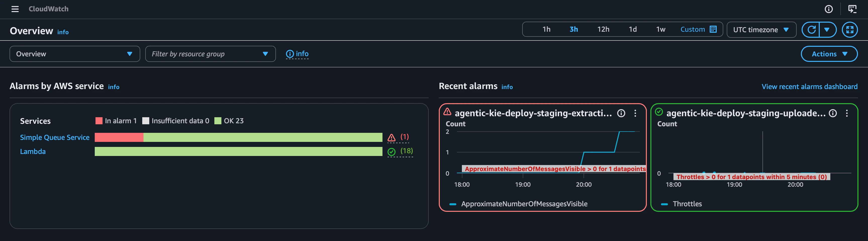Open the CloudShell feedback icon in top bar
This screenshot has height=241, width=868.
852,9
